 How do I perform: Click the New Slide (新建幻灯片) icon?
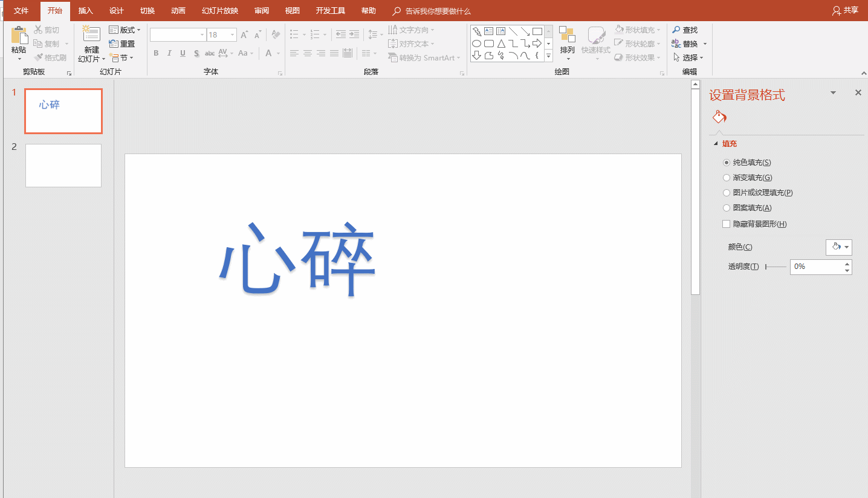(x=91, y=36)
